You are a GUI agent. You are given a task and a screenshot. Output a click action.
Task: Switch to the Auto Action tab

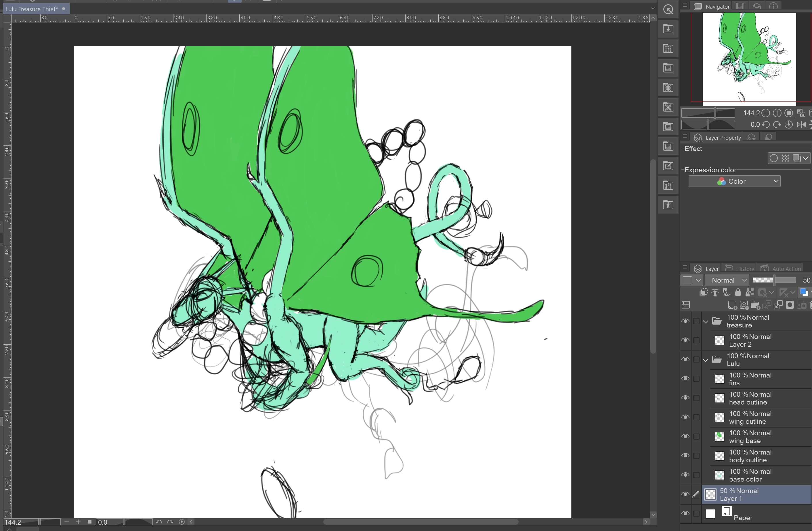tap(781, 269)
